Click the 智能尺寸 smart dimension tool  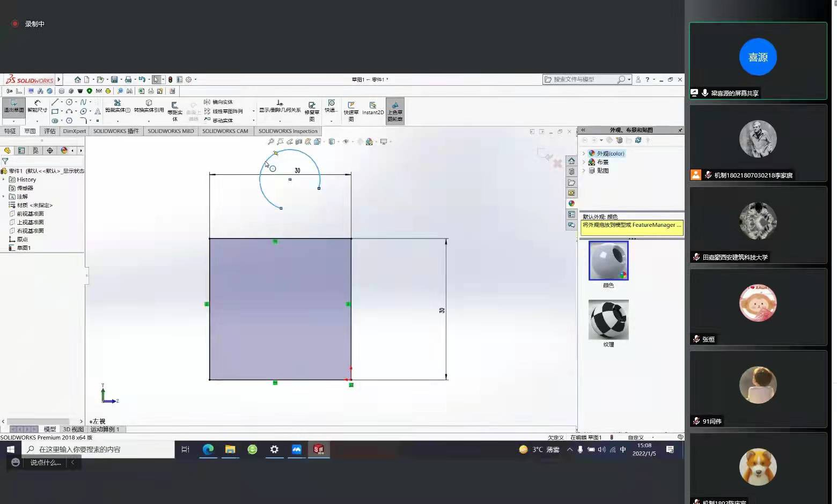37,106
